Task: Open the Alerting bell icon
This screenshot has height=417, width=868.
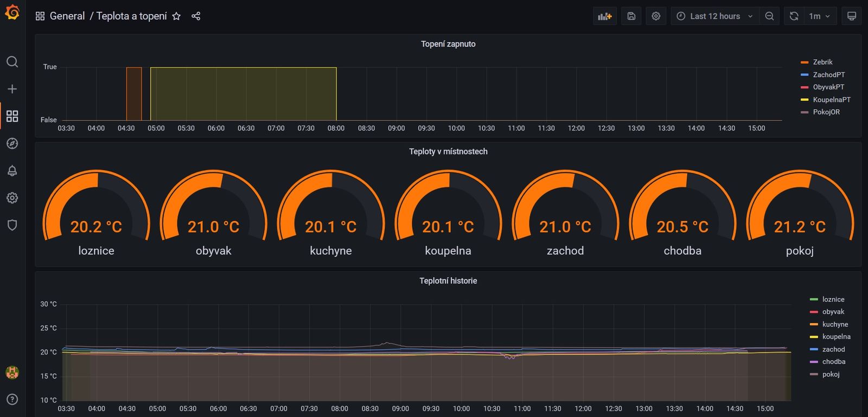Action: point(12,171)
